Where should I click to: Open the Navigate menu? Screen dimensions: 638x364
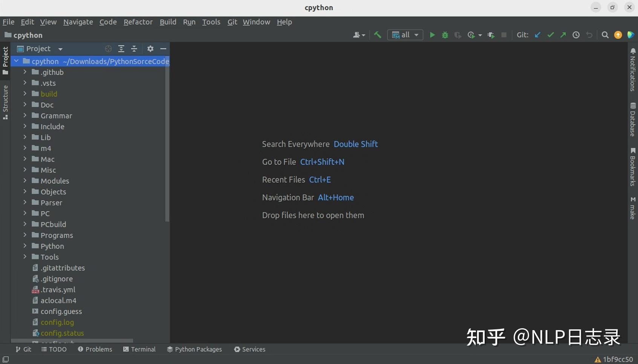[x=78, y=22]
